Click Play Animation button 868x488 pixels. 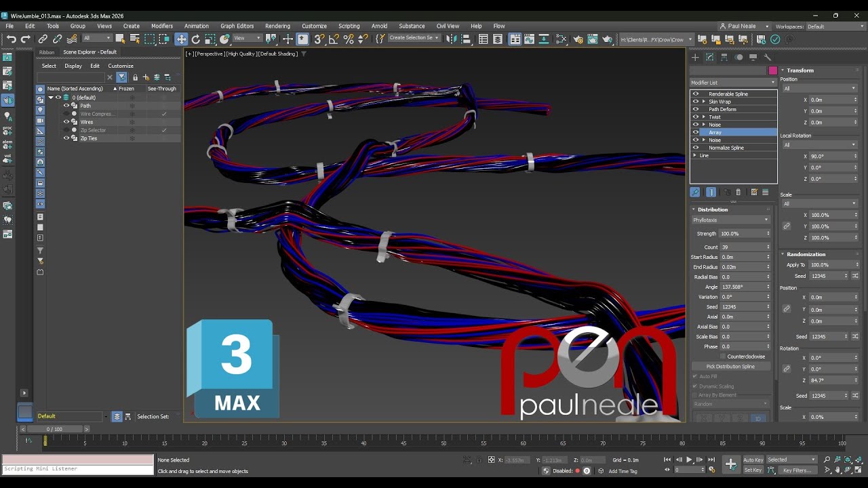pos(690,460)
